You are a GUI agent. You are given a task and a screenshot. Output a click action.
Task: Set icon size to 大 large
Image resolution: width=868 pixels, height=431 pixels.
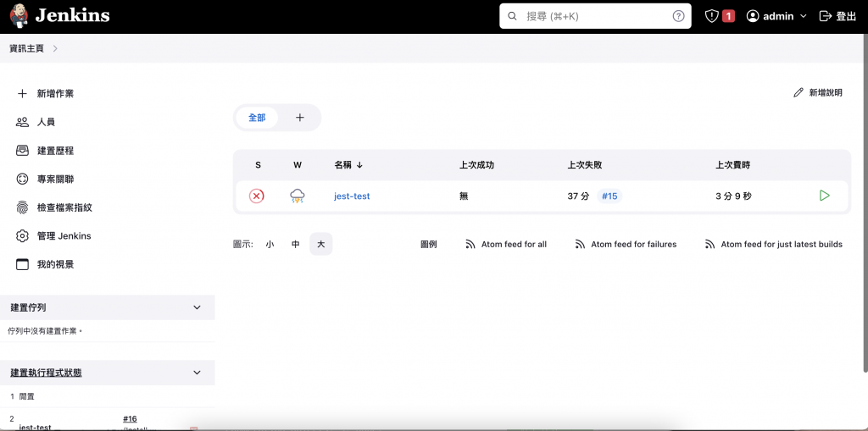tap(321, 244)
